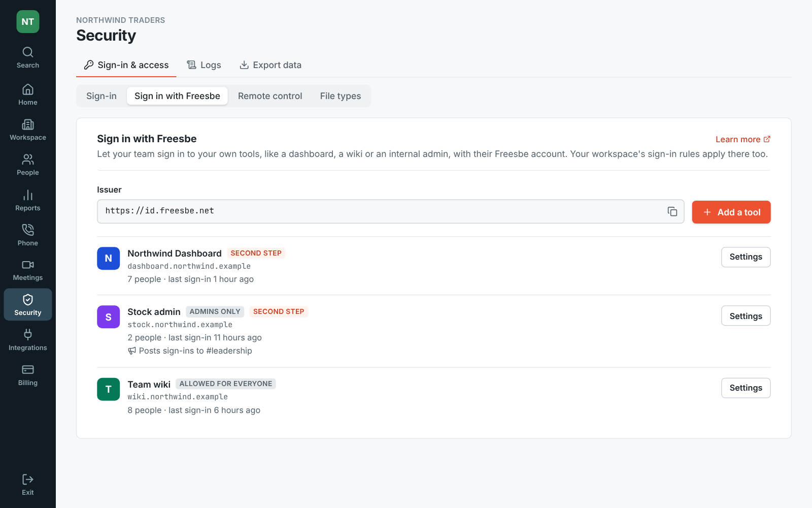Select Security in the sidebar
The height and width of the screenshot is (508, 812).
[28, 305]
